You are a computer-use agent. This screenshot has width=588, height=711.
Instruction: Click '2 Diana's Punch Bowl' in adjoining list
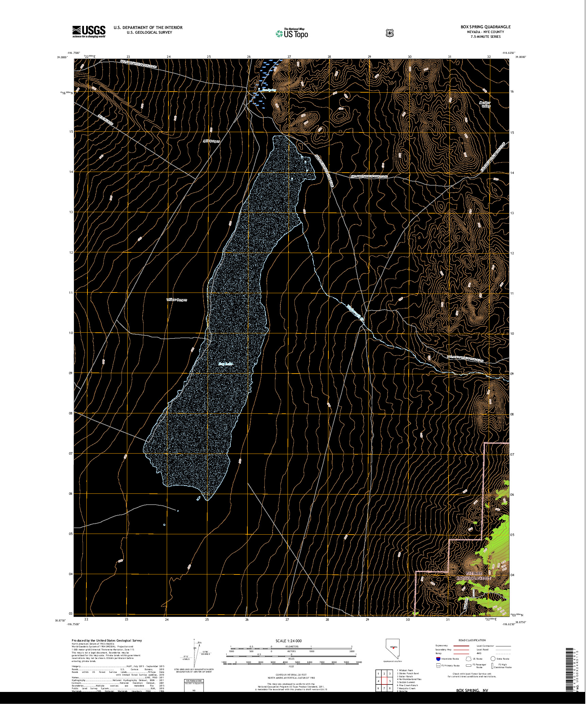pyautogui.click(x=408, y=673)
